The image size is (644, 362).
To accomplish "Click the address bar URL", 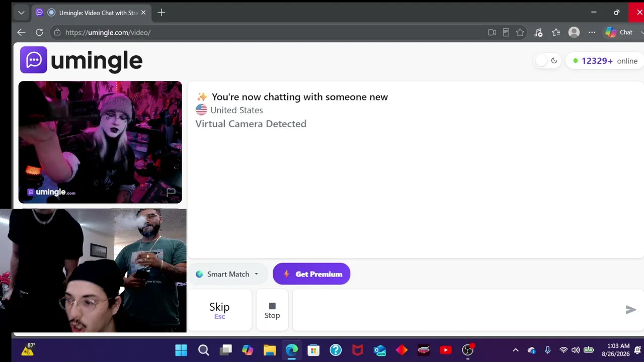I will (108, 32).
